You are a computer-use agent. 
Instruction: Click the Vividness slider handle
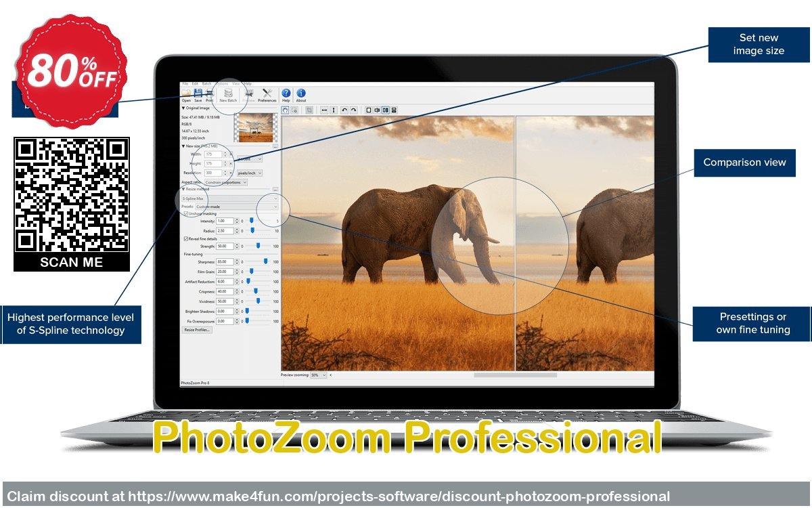coord(258,301)
